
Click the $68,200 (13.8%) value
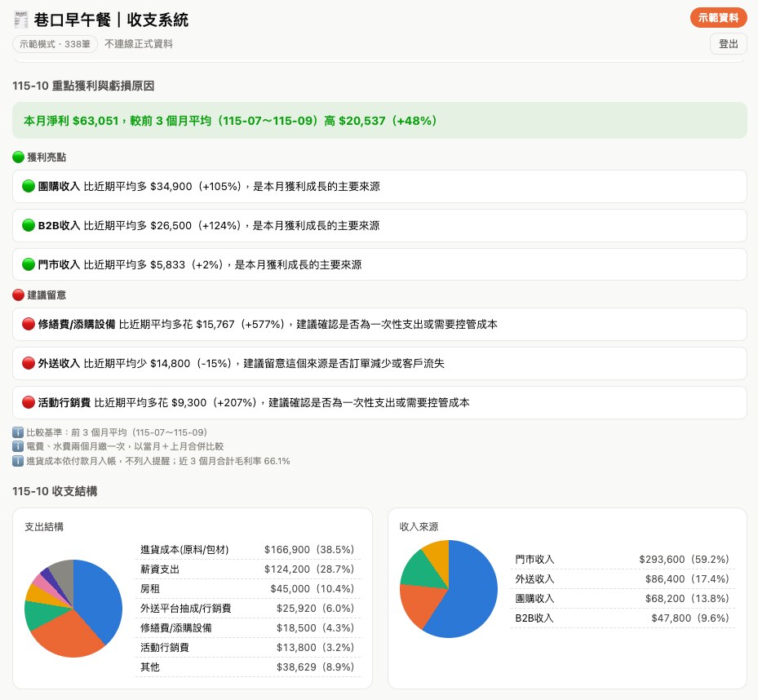(687, 599)
